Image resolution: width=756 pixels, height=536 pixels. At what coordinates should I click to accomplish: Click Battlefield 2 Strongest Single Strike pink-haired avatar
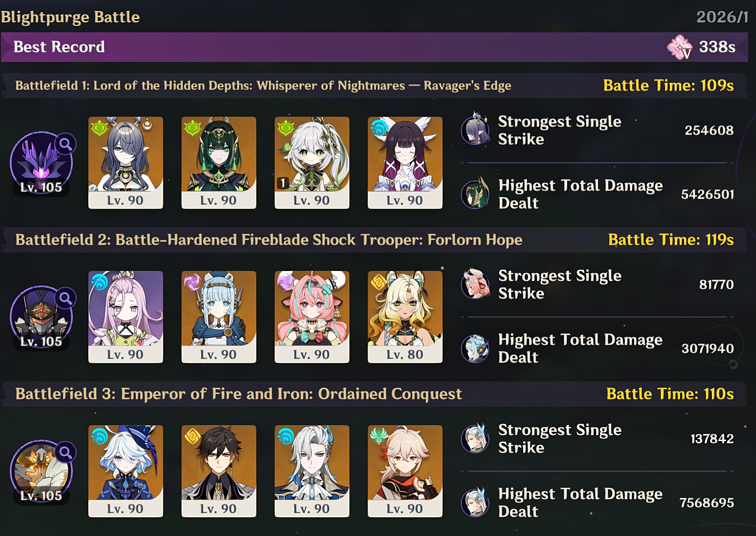(475, 284)
